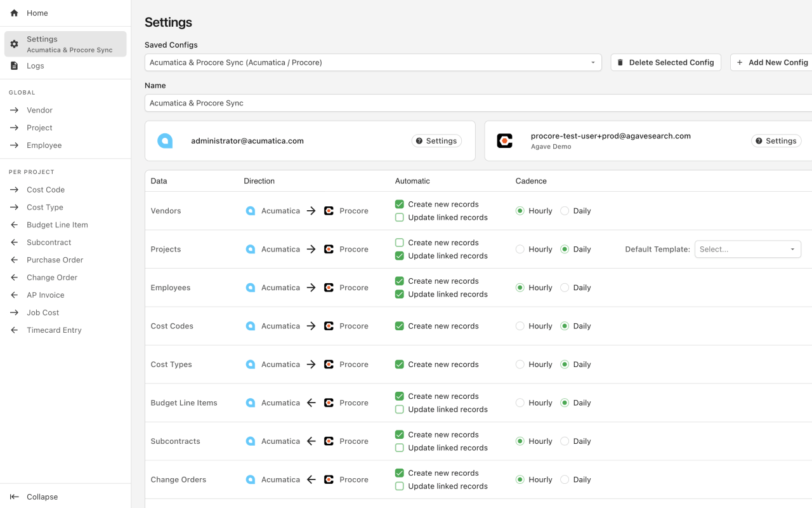Click the right arrow icon beside Job Cost
This screenshot has width=812, height=508.
(14, 312)
